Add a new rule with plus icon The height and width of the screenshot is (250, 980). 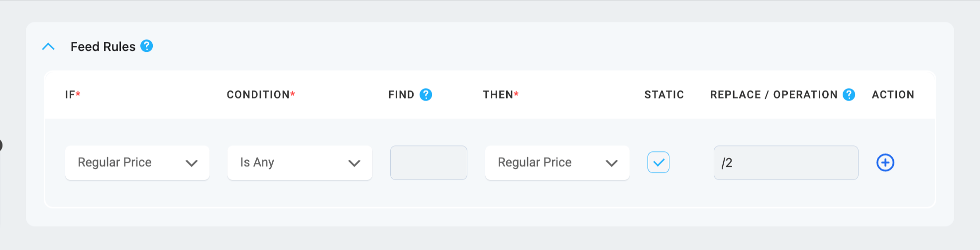point(885,162)
